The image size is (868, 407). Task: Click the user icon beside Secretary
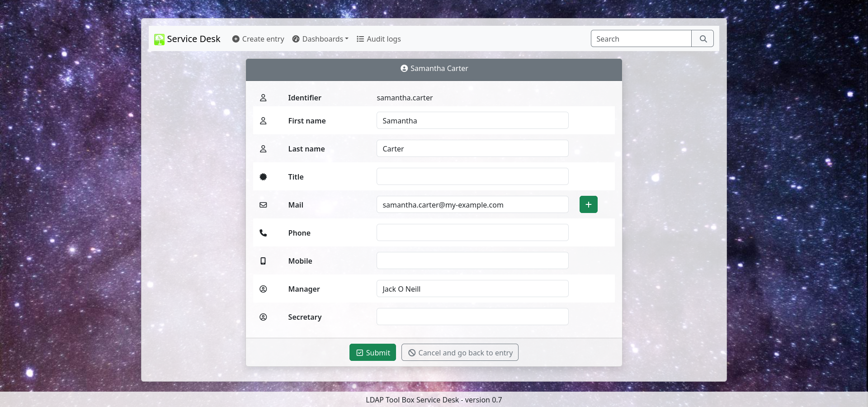263,317
